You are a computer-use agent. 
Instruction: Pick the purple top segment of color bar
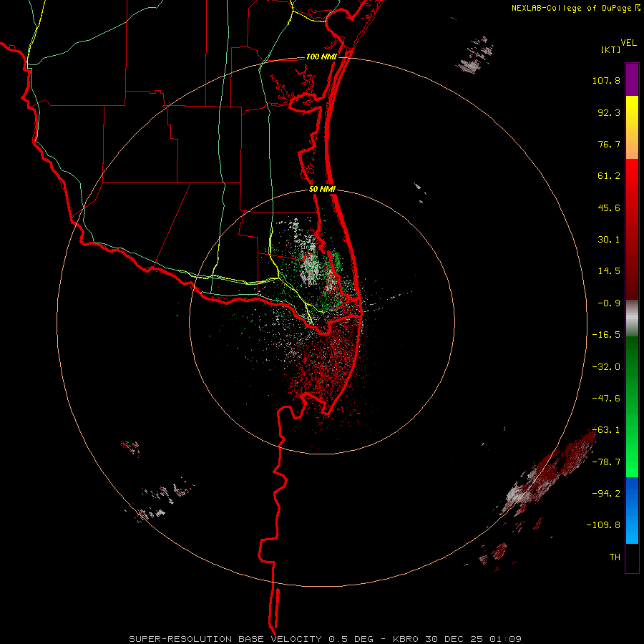coord(632,80)
